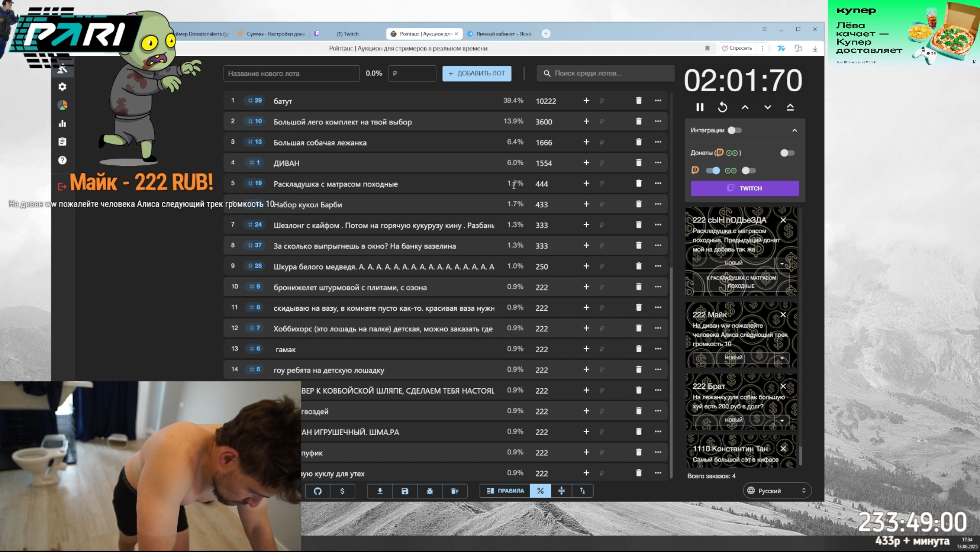Open the help question mark page
The height and width of the screenshot is (552, 980).
click(63, 160)
